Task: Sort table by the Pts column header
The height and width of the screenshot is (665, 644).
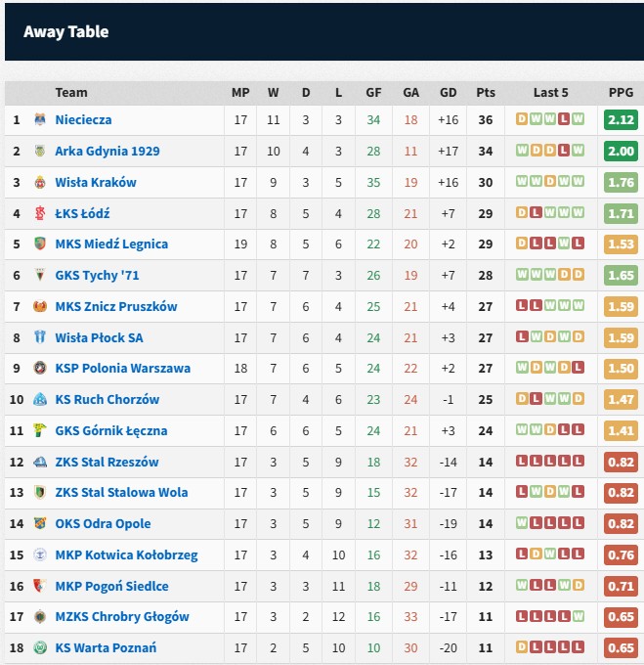Action: pos(486,93)
